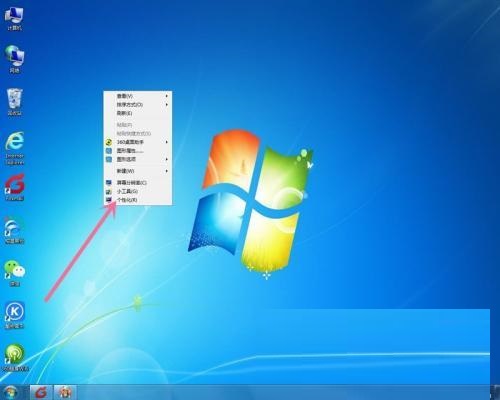
Task: Select the Internet Explorer desktop shortcut
Action: [x=15, y=148]
